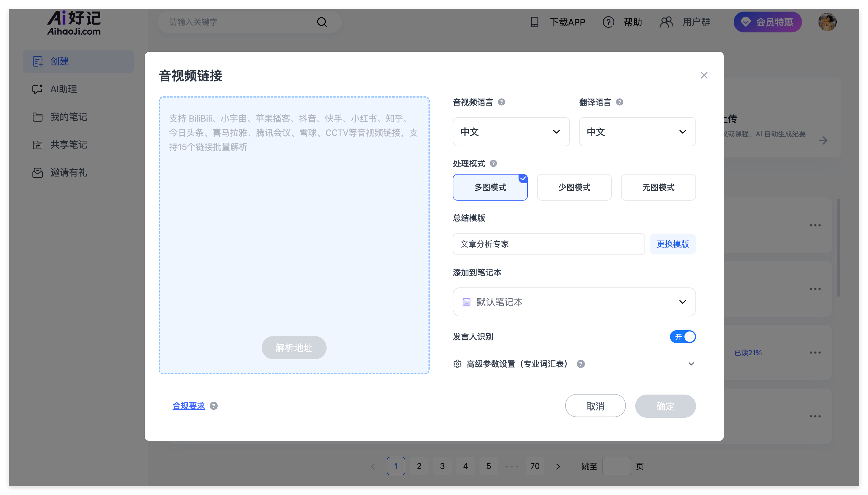Click the previous page arrow

[373, 466]
